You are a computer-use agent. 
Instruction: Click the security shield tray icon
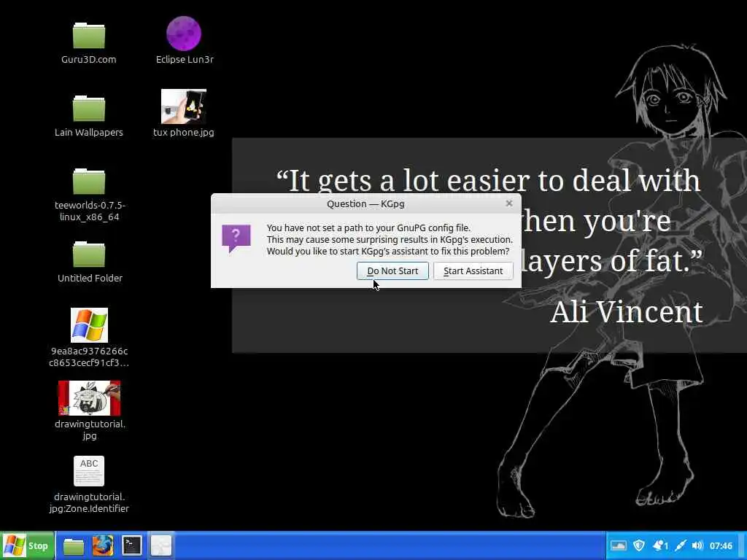coord(639,545)
